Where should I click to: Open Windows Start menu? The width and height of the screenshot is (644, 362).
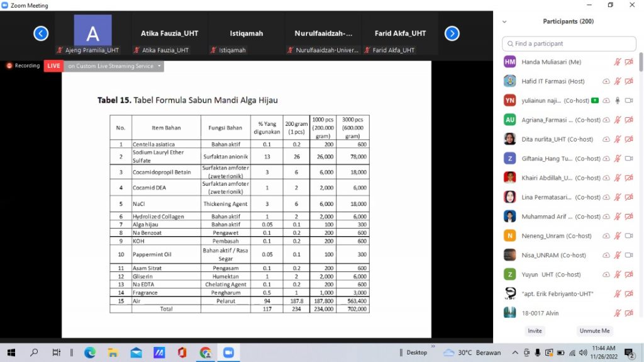tap(11, 353)
